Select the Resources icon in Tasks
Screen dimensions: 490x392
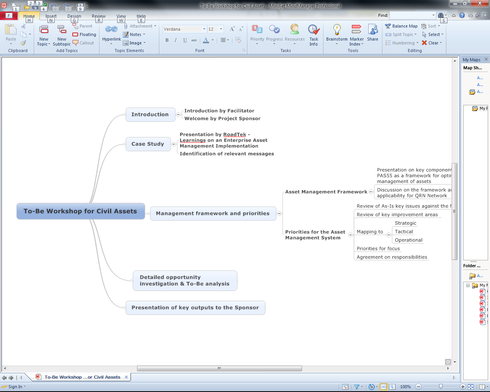(294, 33)
